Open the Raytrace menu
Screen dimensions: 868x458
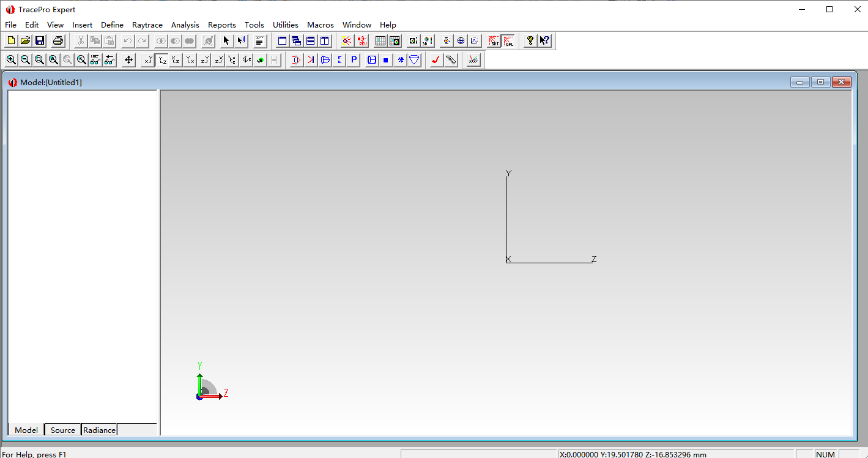click(x=147, y=25)
